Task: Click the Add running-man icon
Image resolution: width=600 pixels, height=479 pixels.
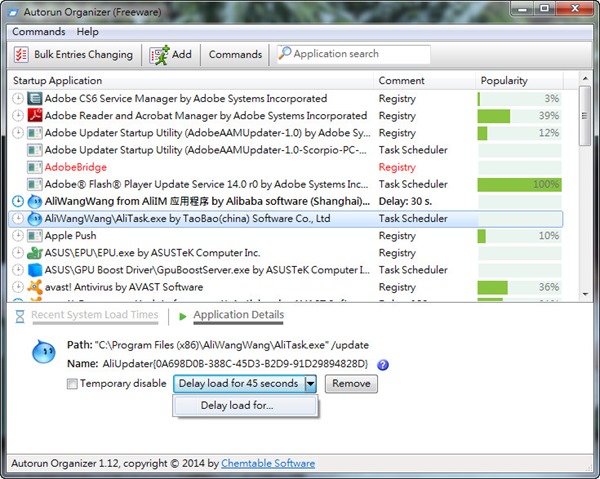Action: tap(160, 55)
